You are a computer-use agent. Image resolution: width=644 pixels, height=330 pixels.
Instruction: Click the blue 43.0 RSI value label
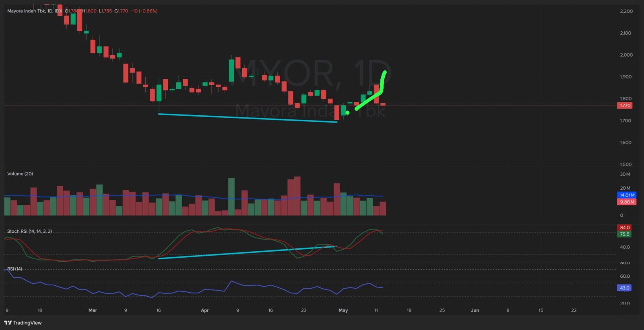pyautogui.click(x=625, y=288)
